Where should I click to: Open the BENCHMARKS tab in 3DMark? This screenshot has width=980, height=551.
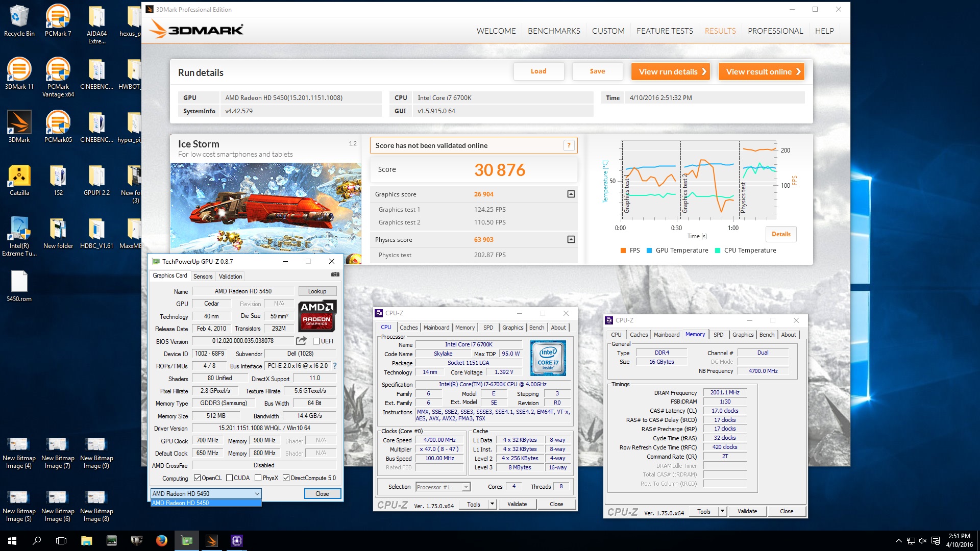tap(554, 31)
